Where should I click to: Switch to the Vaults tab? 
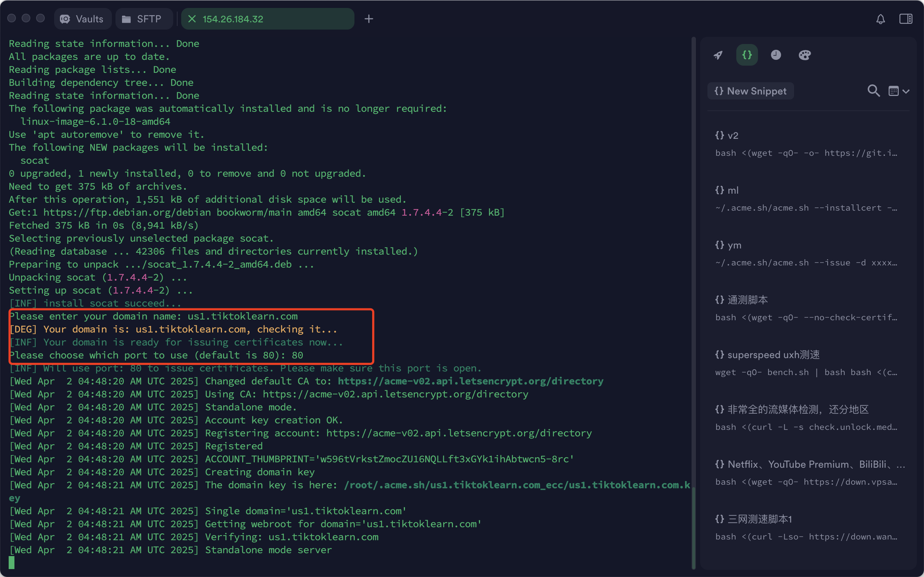[82, 19]
